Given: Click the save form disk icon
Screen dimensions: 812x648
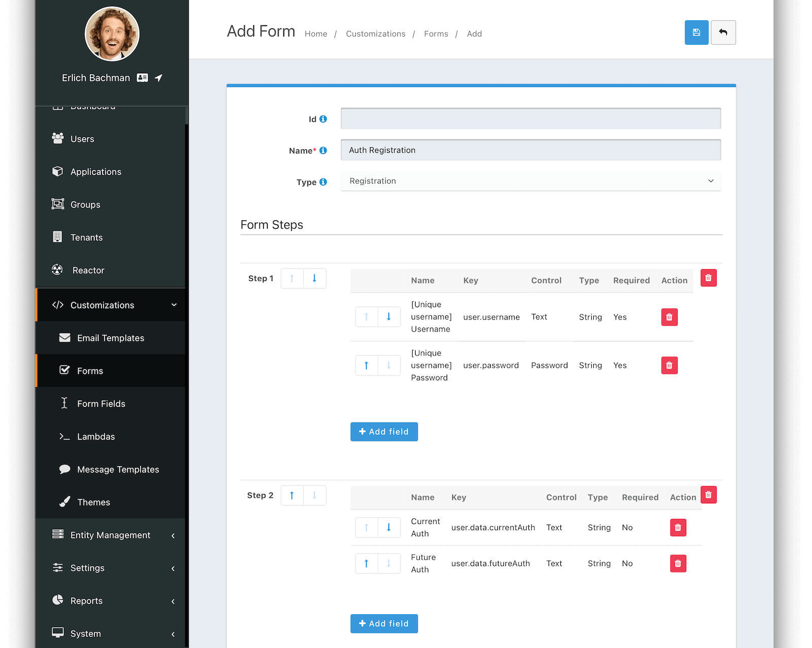Looking at the screenshot, I should [696, 33].
